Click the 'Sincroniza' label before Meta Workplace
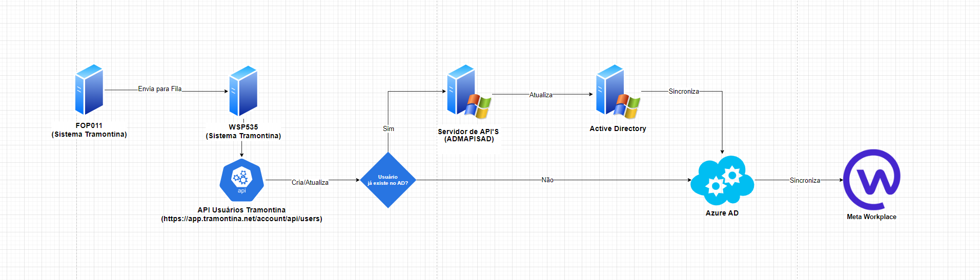The image size is (980, 280). pyautogui.click(x=805, y=181)
